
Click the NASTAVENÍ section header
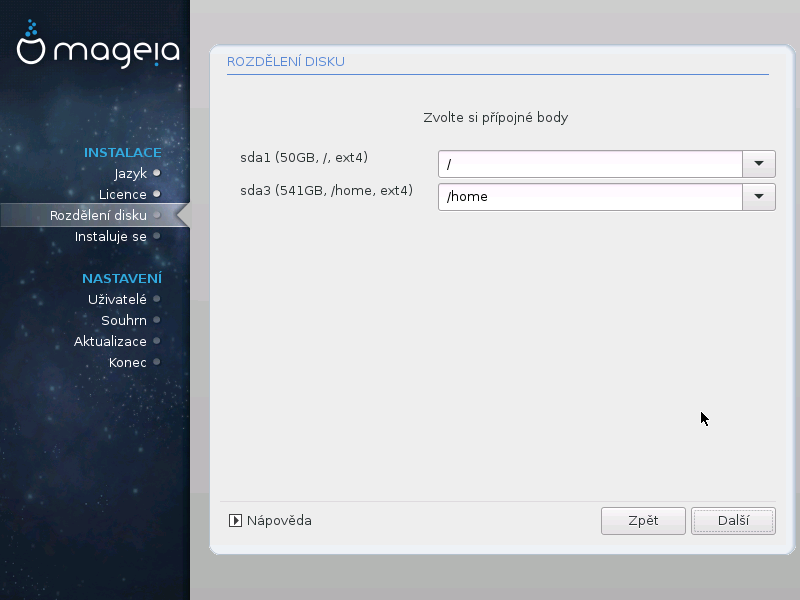point(122,278)
